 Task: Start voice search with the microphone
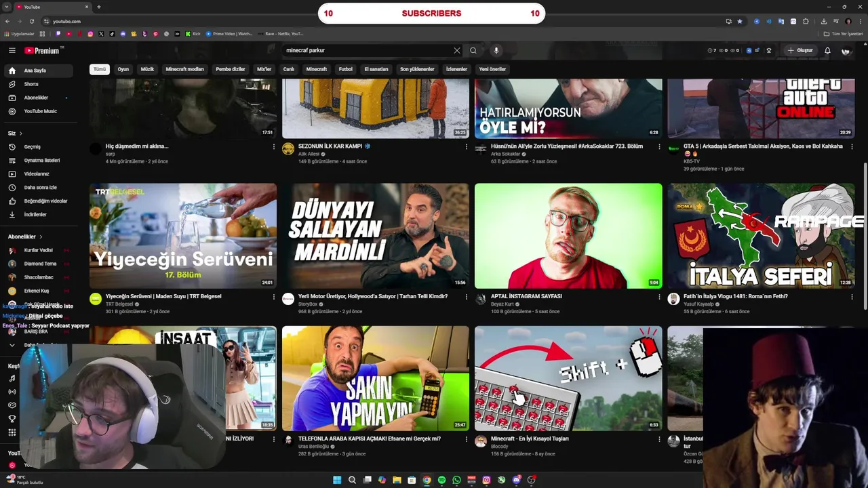tap(496, 50)
